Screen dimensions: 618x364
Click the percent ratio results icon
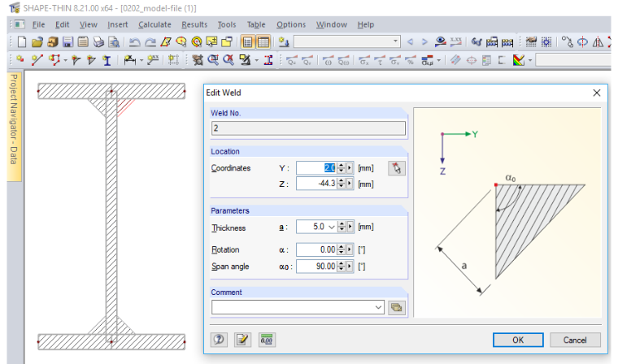point(411,60)
